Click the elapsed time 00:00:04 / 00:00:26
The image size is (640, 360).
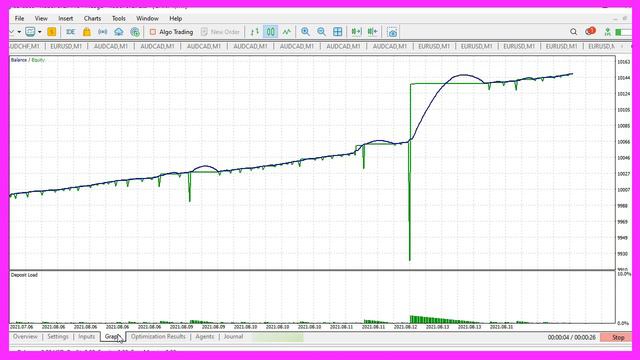[x=571, y=338]
